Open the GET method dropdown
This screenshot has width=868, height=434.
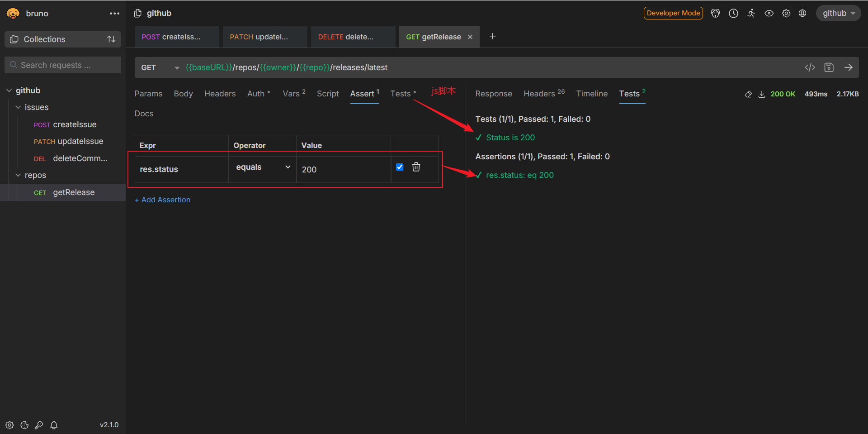pos(160,67)
